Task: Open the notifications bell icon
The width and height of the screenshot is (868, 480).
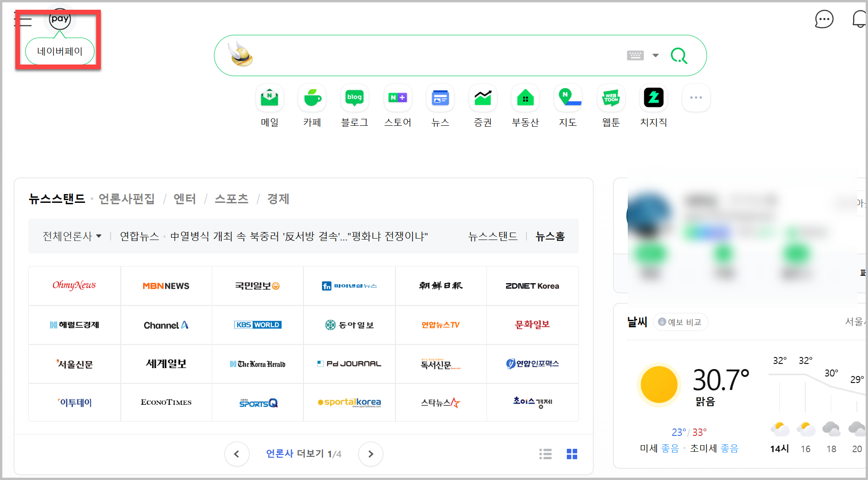Action: (860, 19)
